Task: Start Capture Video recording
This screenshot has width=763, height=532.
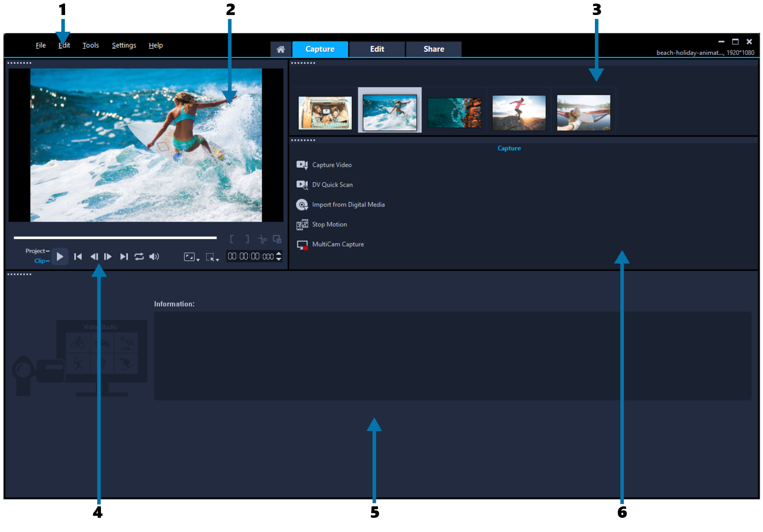Action: tap(332, 164)
